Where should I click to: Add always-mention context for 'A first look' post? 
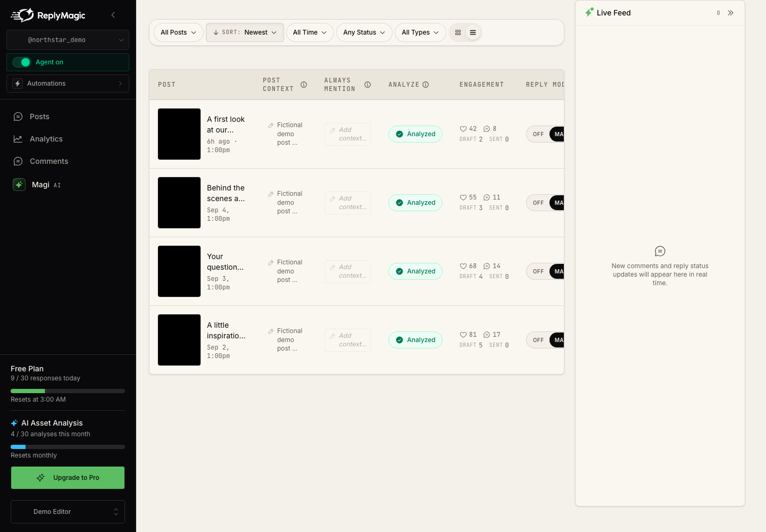[348, 134]
